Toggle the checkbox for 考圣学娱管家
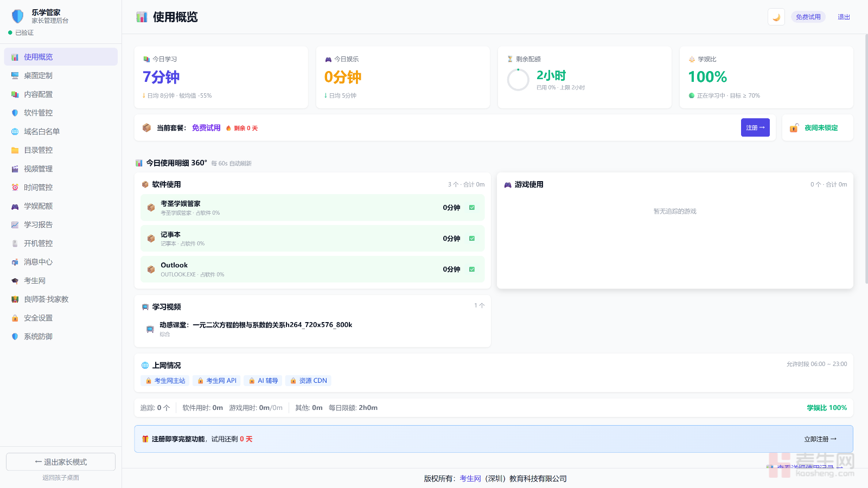The image size is (868, 488). pos(472,208)
